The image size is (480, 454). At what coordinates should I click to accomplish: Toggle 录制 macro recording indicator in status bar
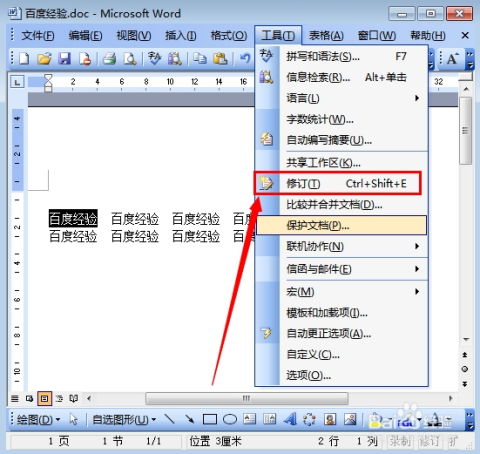pyautogui.click(x=400, y=442)
